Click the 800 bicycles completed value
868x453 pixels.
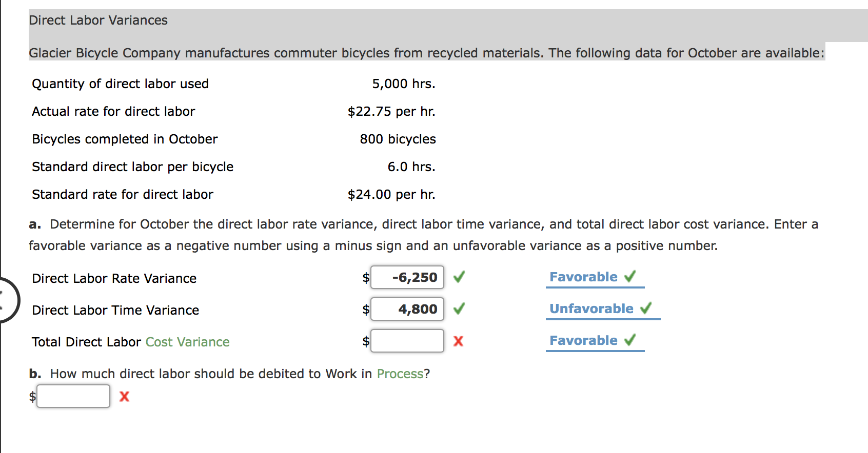[398, 139]
